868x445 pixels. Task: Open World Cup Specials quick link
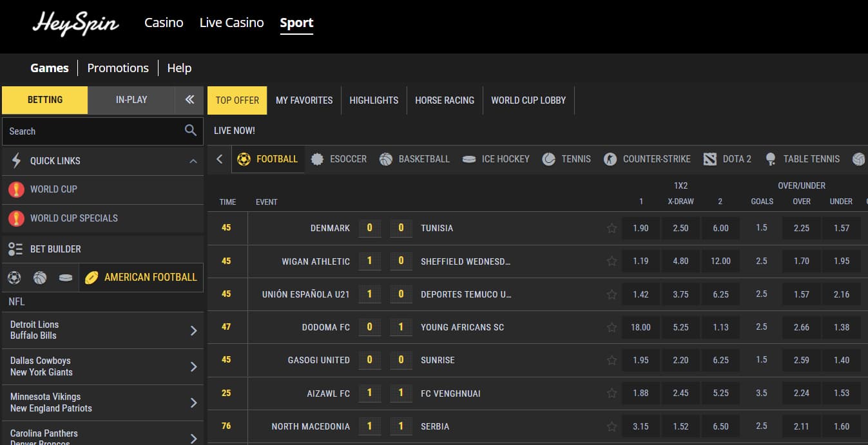click(73, 218)
